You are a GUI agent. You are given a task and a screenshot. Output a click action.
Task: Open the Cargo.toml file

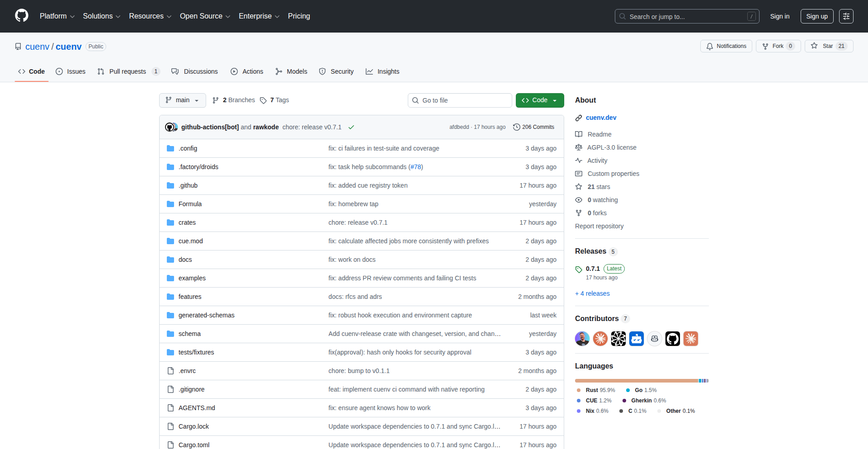click(194, 445)
